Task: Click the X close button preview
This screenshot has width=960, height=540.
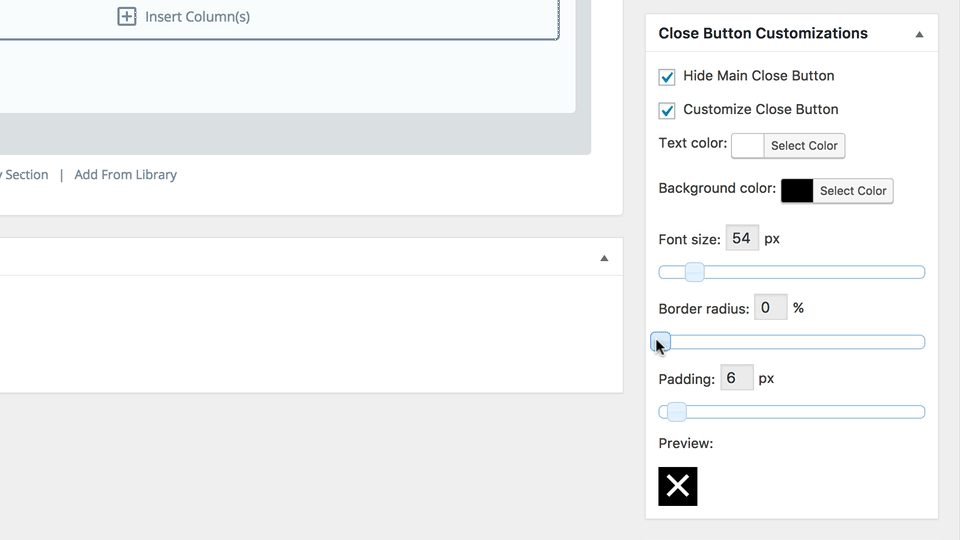Action: coord(677,486)
